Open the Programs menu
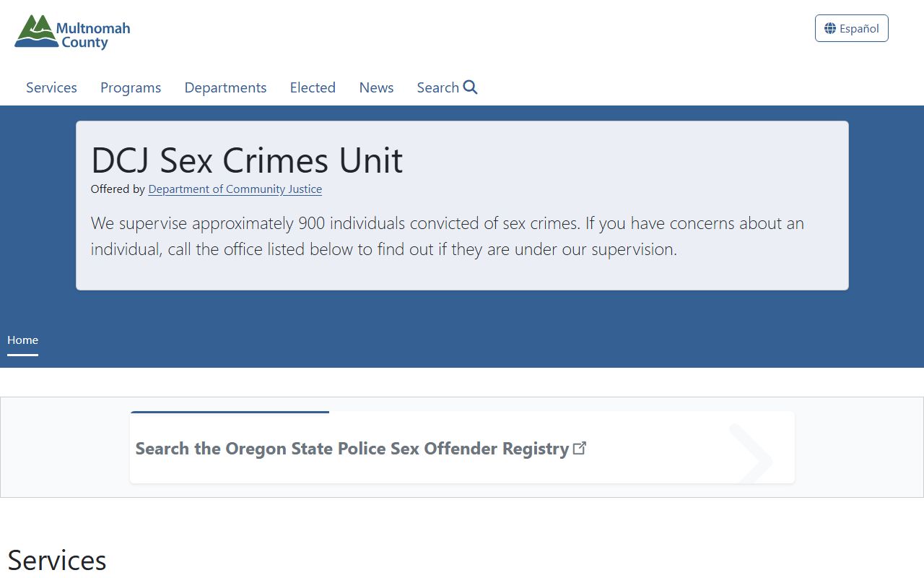 point(131,87)
